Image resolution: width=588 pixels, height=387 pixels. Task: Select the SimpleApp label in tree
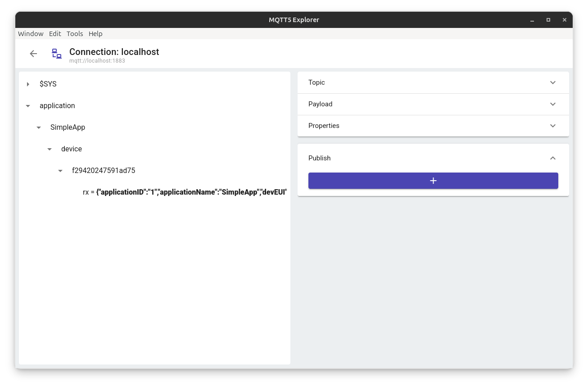pyautogui.click(x=68, y=127)
